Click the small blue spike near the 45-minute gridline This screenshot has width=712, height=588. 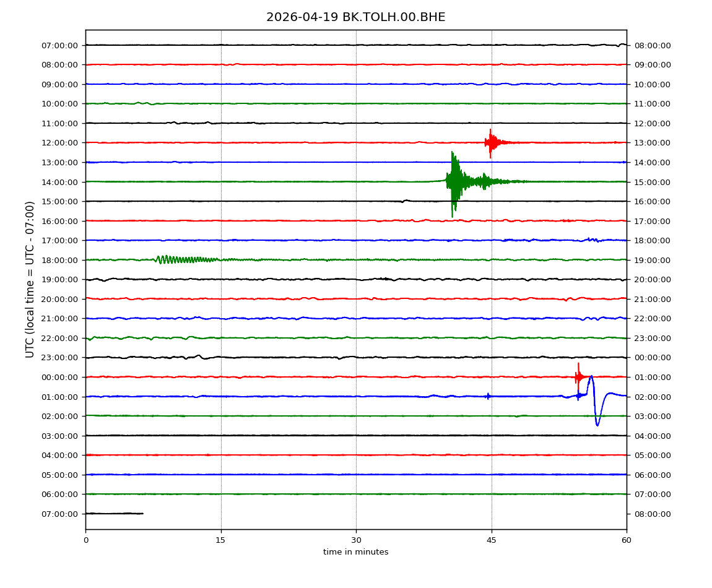488,396
